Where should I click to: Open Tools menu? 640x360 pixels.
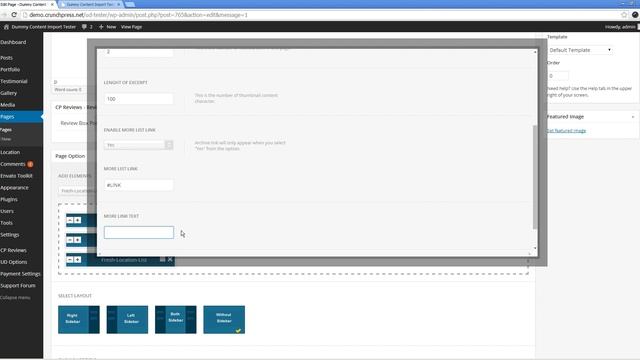point(7,223)
